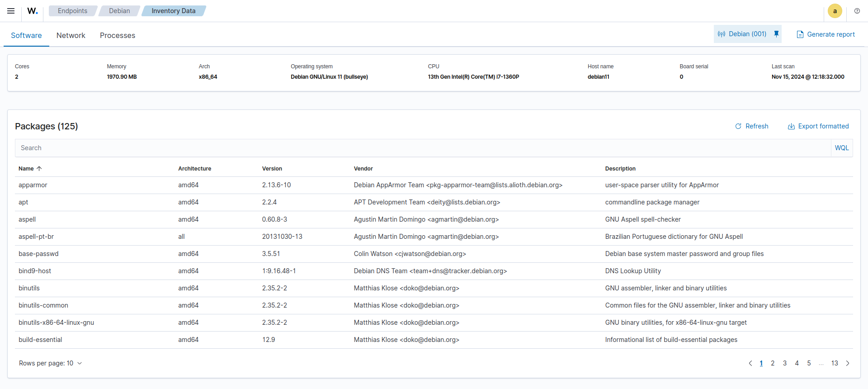Viewport: 868px width, 389px height.
Task: Unpin the Debian (001) agent
Action: pyautogui.click(x=776, y=34)
